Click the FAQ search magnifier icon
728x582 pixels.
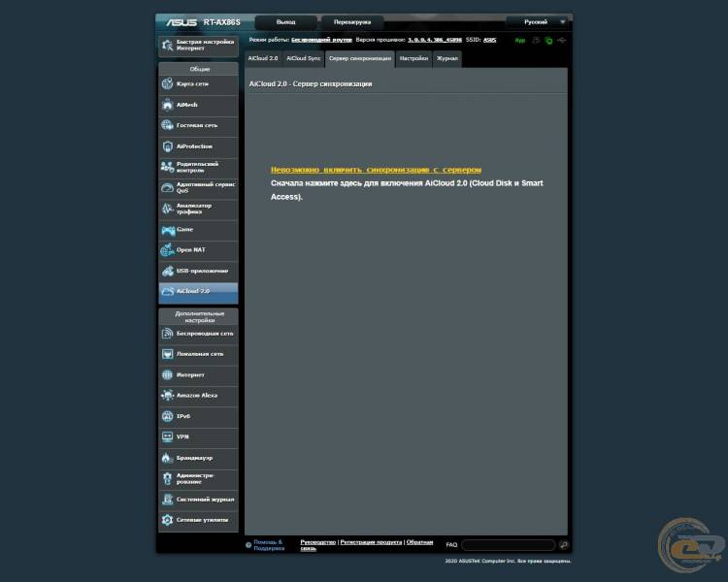[564, 545]
